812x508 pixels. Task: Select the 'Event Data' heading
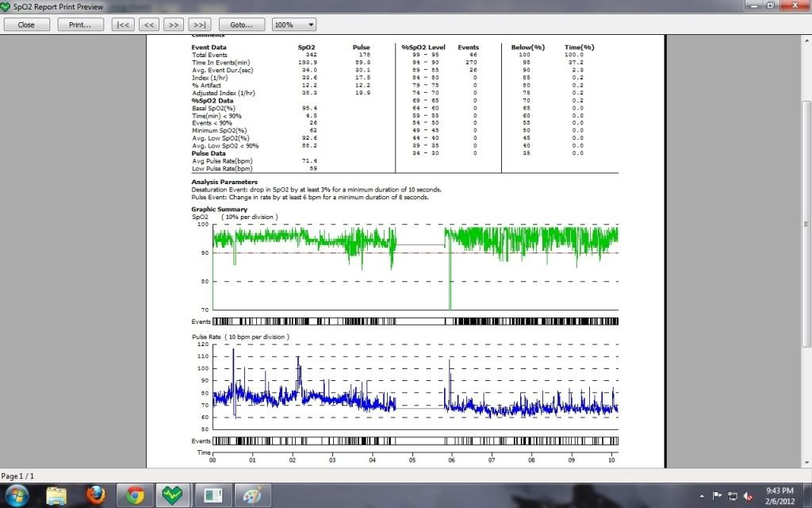tap(209, 47)
